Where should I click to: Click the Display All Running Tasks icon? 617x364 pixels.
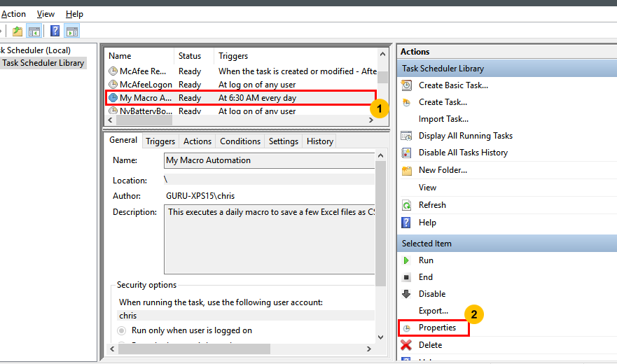pos(406,136)
